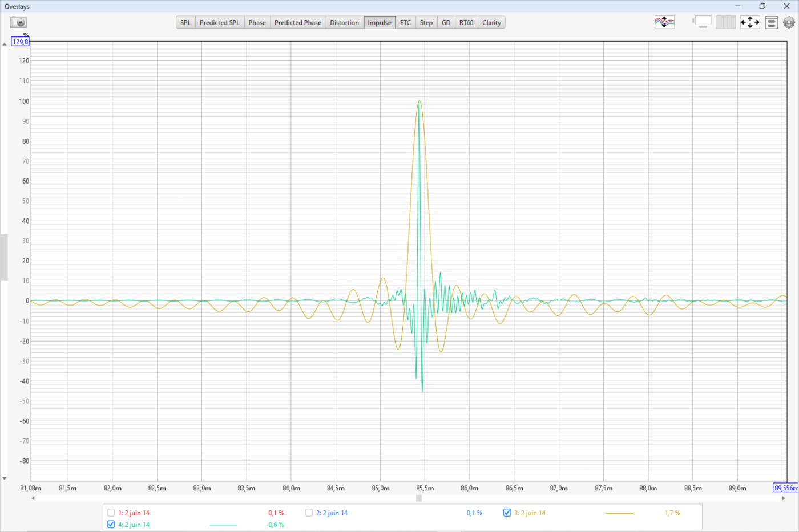799x532 pixels.
Task: Switch to the SPL tab
Action: click(x=185, y=23)
